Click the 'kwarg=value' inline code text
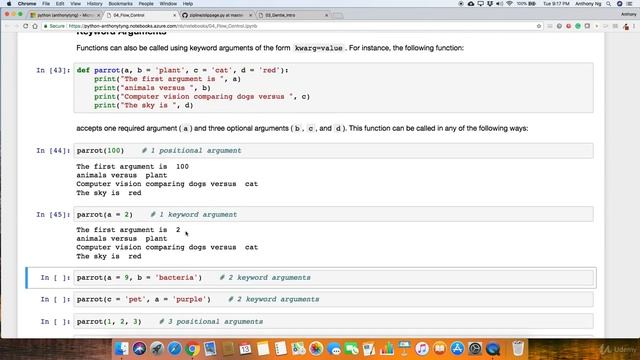 [x=318, y=48]
